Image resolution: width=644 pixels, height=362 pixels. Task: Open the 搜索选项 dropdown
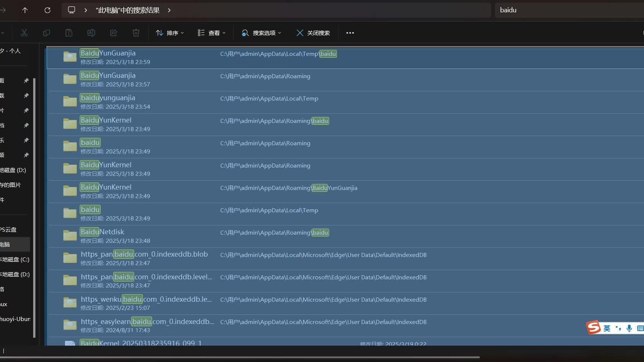261,33
